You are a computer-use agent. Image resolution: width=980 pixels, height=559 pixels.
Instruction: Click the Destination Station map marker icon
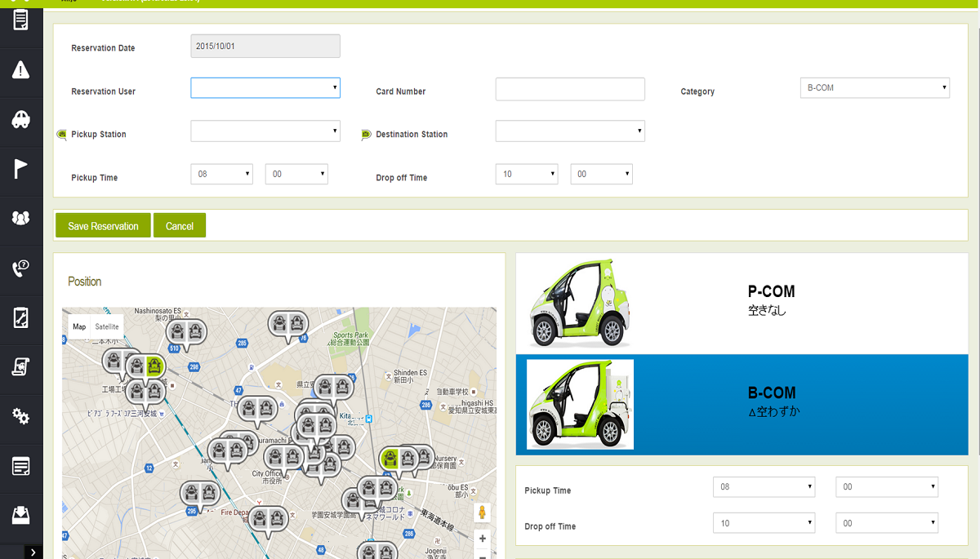pos(366,135)
